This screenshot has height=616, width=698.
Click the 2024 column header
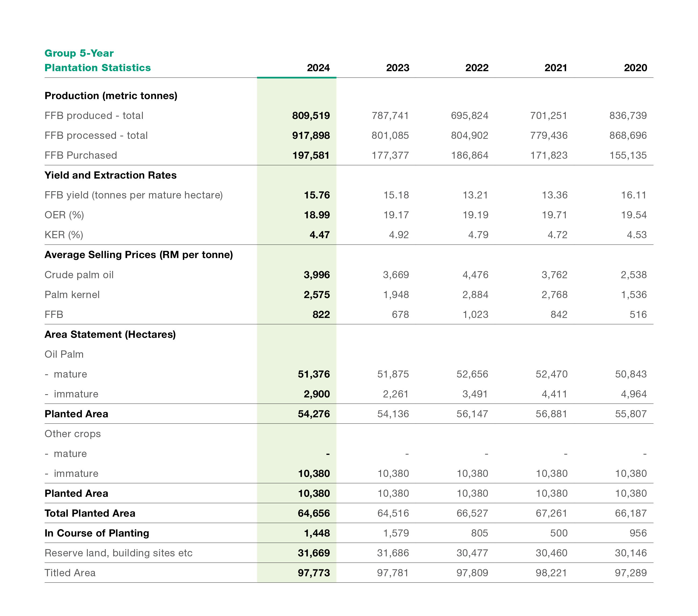point(318,68)
